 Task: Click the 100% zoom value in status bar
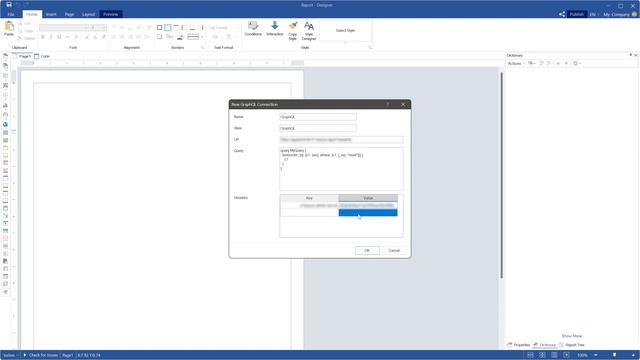582,355
